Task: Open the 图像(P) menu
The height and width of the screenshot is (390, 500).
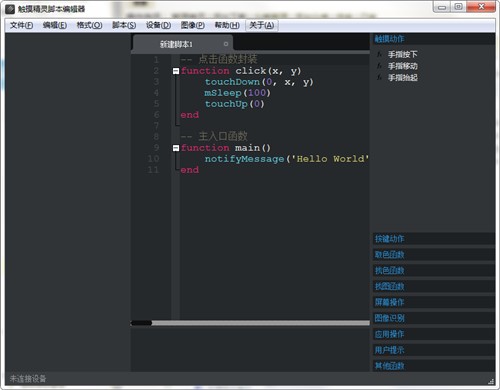Action: 193,25
